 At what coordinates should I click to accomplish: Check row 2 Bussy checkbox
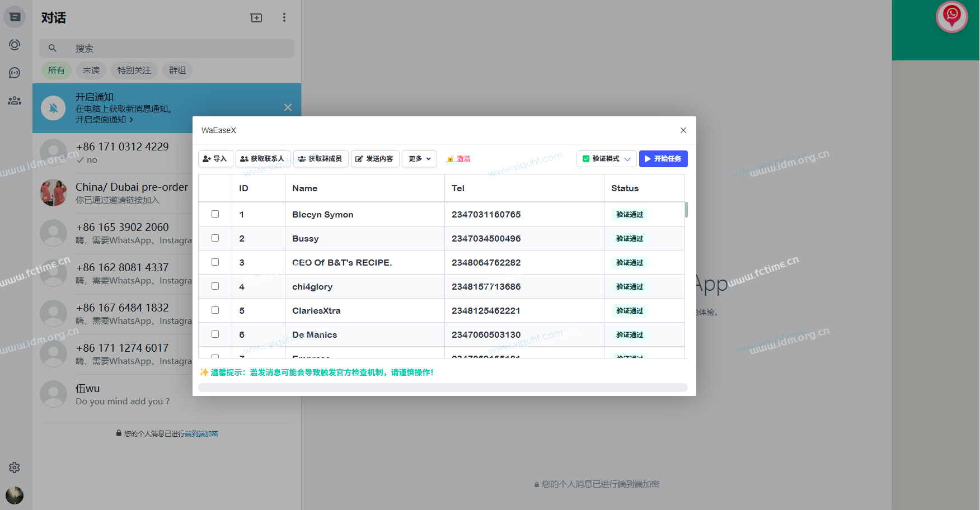[215, 238]
